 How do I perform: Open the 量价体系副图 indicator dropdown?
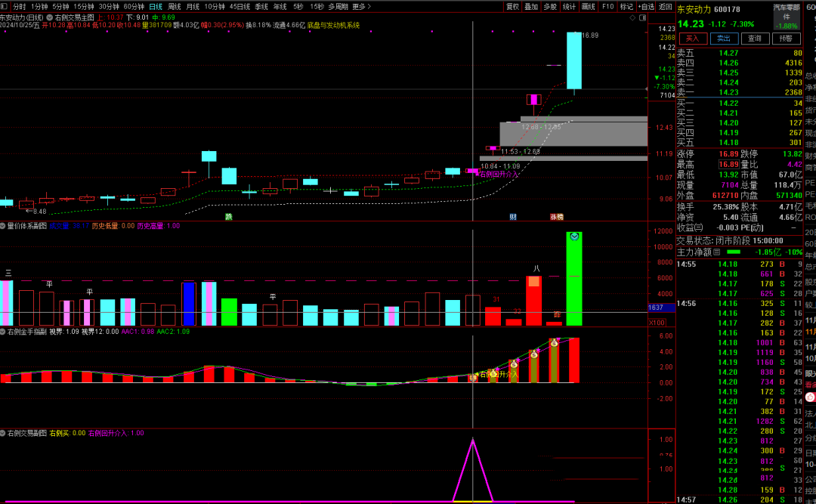(3, 225)
